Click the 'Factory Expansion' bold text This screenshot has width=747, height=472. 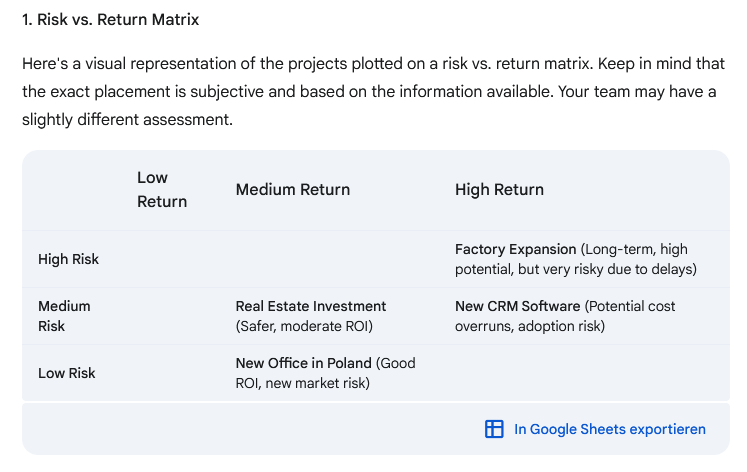pyautogui.click(x=516, y=249)
